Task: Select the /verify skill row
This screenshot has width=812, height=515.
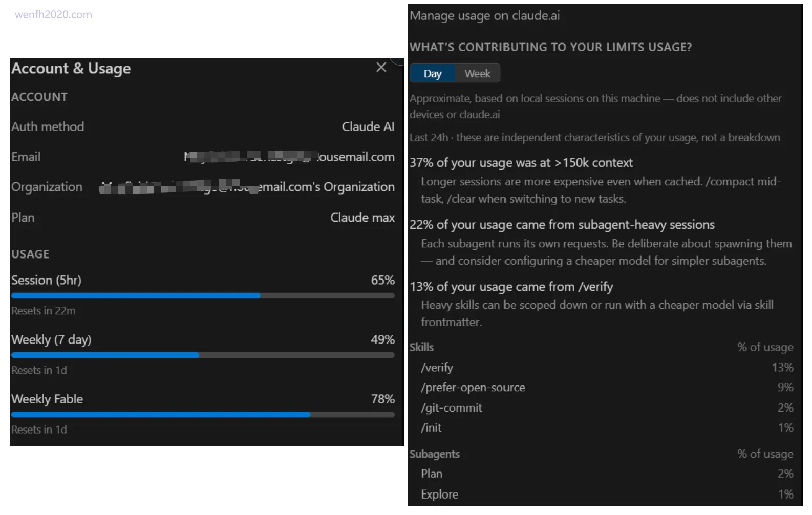Action: 607,368
